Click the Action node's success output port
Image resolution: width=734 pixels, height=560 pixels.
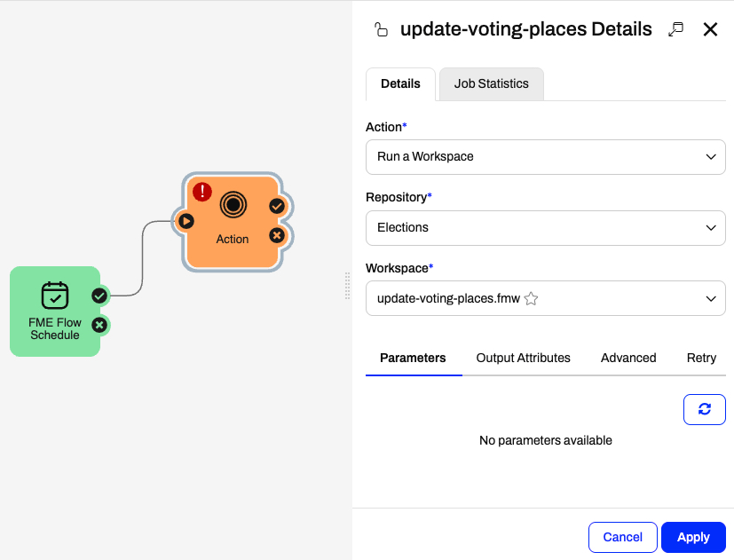[x=277, y=206]
